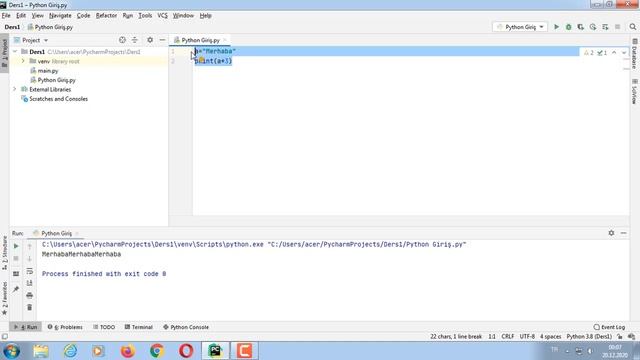Click the warnings count indicator in editor

pos(589,53)
